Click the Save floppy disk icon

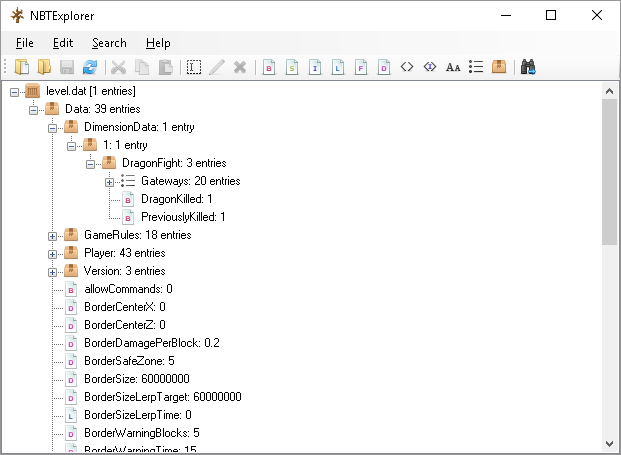tap(67, 67)
